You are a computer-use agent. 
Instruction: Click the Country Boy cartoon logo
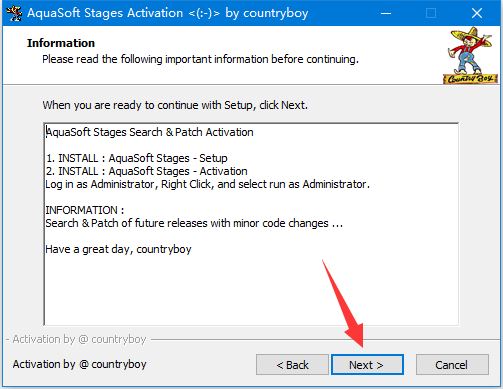tap(470, 55)
